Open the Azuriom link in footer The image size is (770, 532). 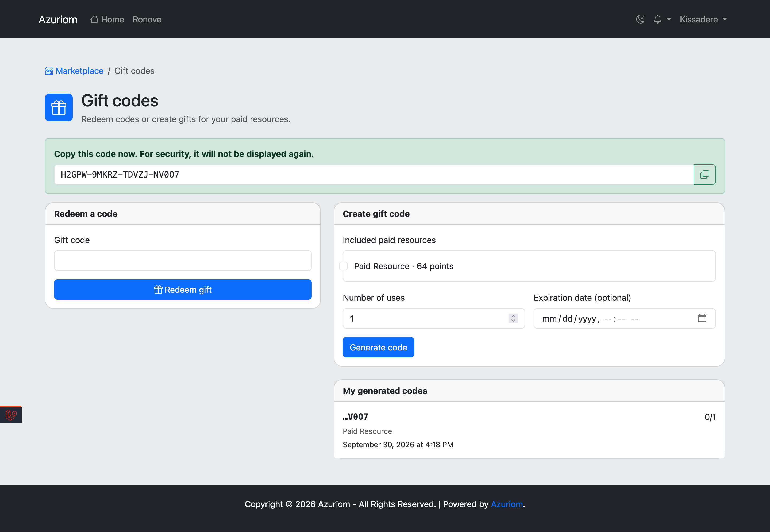click(507, 504)
